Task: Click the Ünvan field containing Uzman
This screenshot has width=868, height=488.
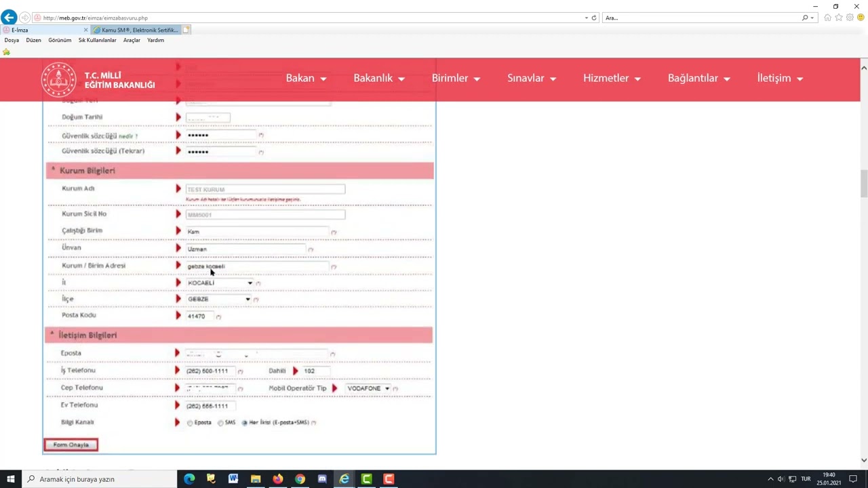Action: [x=246, y=249]
